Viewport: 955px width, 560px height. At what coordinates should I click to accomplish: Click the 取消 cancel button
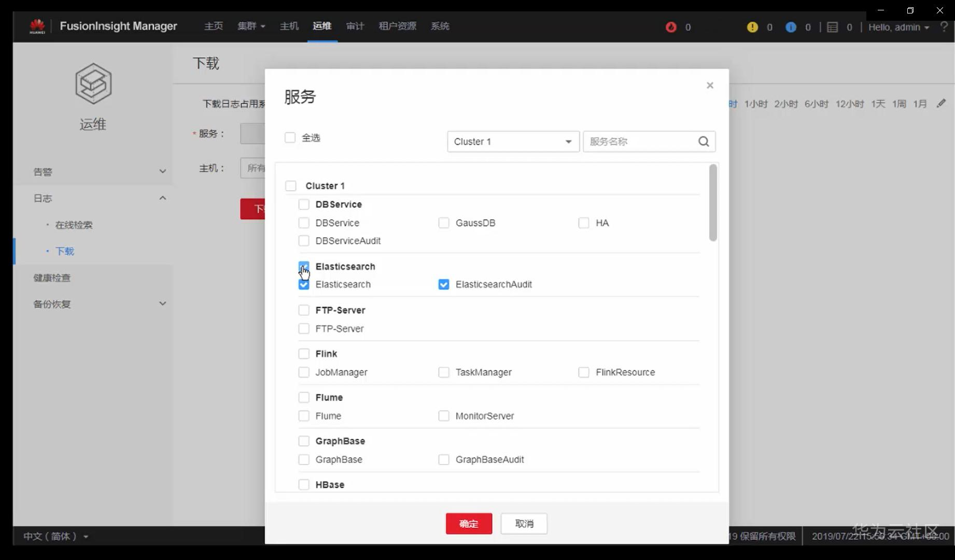[x=524, y=524]
